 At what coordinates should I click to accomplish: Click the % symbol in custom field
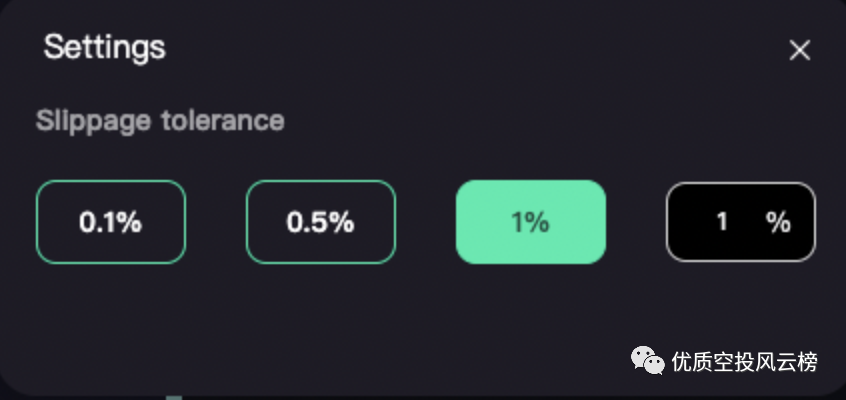point(779,222)
